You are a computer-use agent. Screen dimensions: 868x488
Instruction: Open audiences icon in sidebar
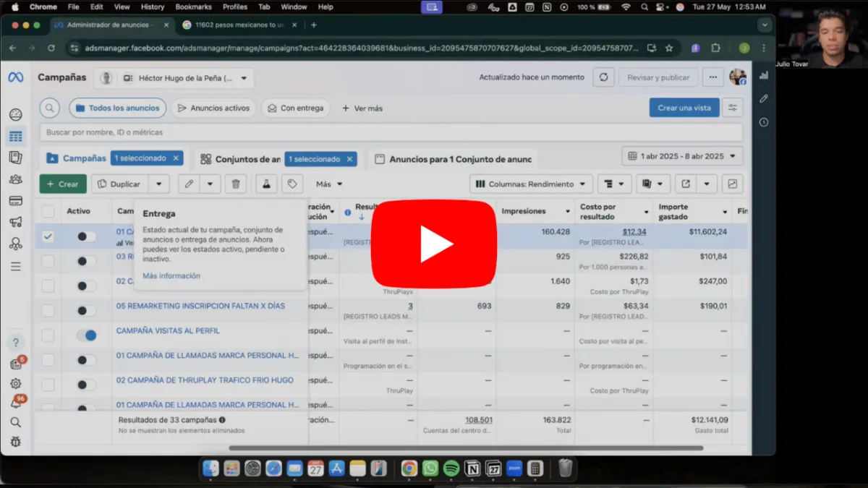point(15,179)
